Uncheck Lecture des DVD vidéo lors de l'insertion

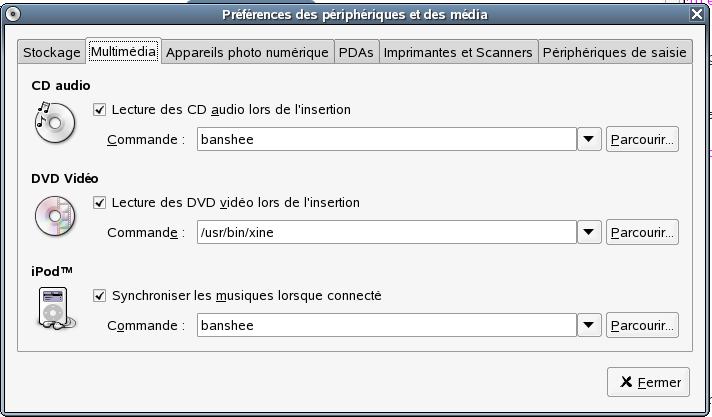pyautogui.click(x=99, y=203)
